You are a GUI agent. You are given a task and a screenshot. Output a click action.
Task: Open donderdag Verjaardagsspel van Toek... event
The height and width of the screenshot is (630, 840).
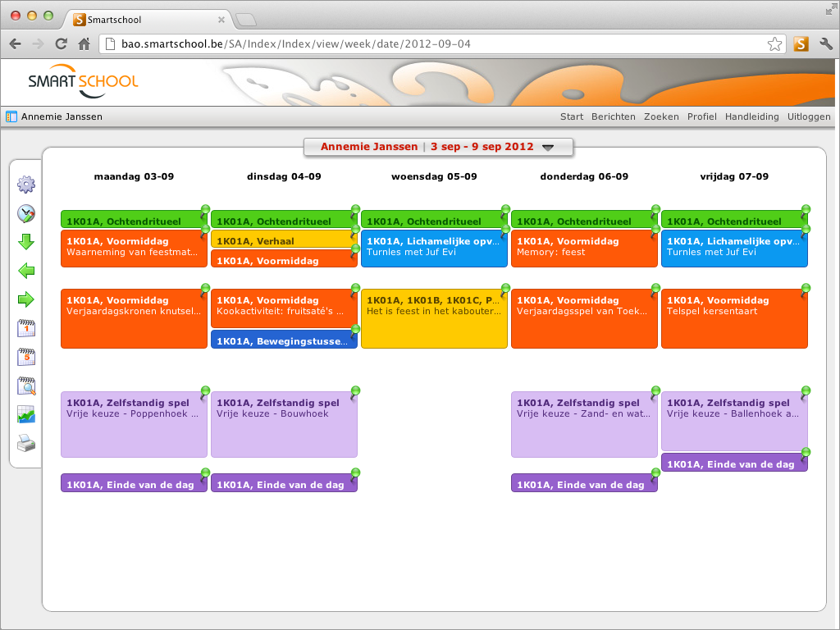tap(584, 319)
